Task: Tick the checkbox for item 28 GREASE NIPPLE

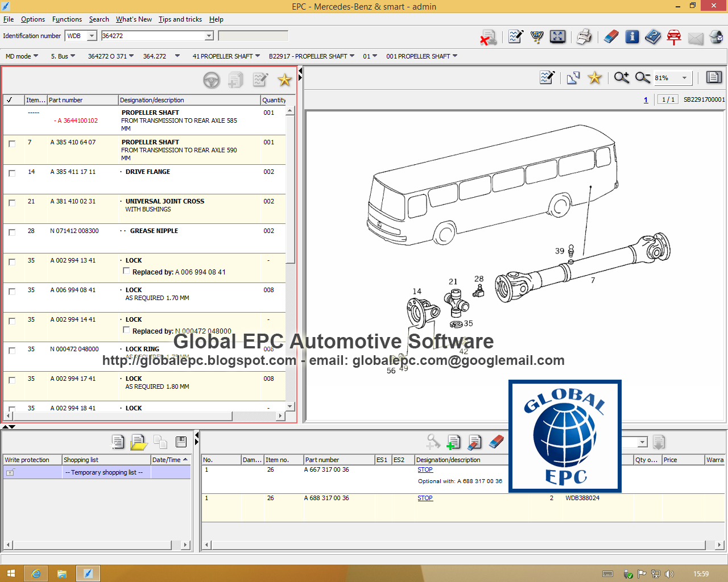Action: (12, 232)
